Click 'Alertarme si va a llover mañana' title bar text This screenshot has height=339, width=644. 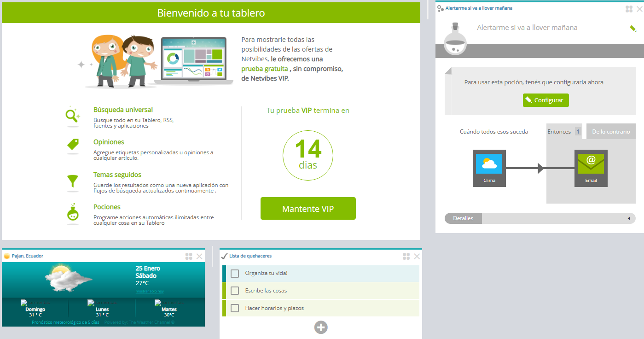pyautogui.click(x=479, y=8)
